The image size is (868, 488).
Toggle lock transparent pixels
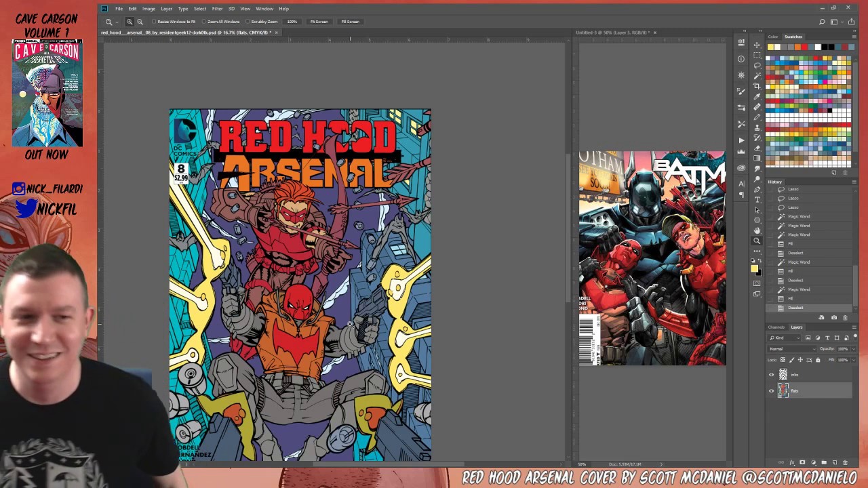tap(783, 360)
